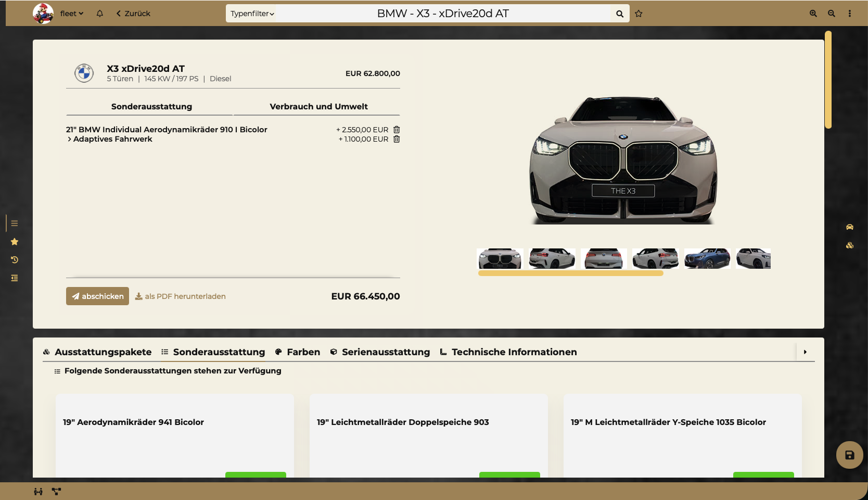Click the large front-view car image
Viewport: 868px width, 500px height.
[x=623, y=160]
